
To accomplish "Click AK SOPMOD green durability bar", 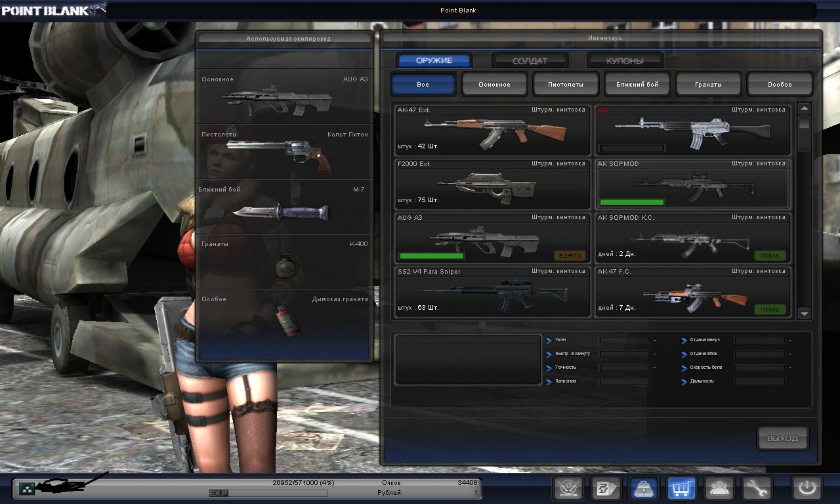I will (x=632, y=202).
